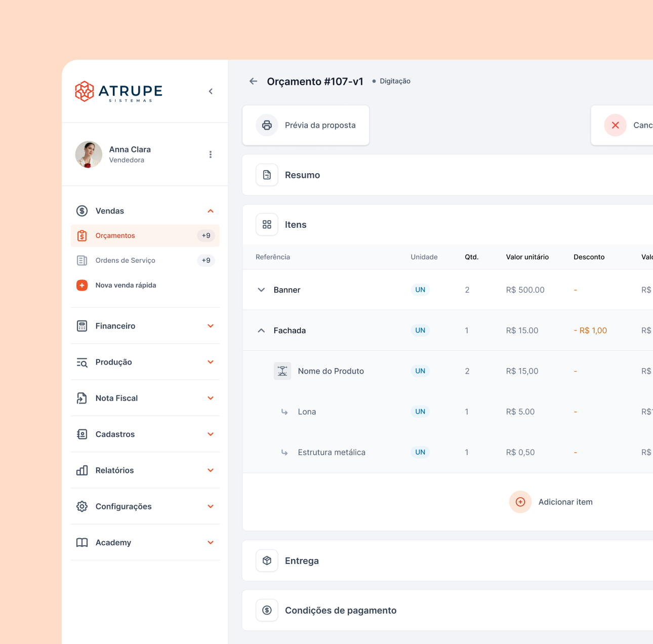Click the back arrow beside Orçamento #107-v1
This screenshot has height=644, width=653.
pos(254,82)
